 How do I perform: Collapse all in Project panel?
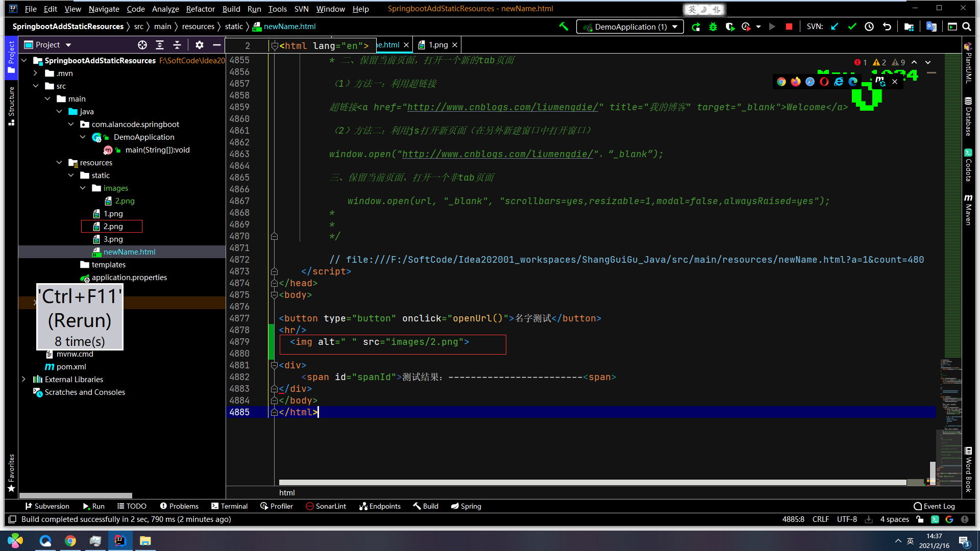(177, 45)
